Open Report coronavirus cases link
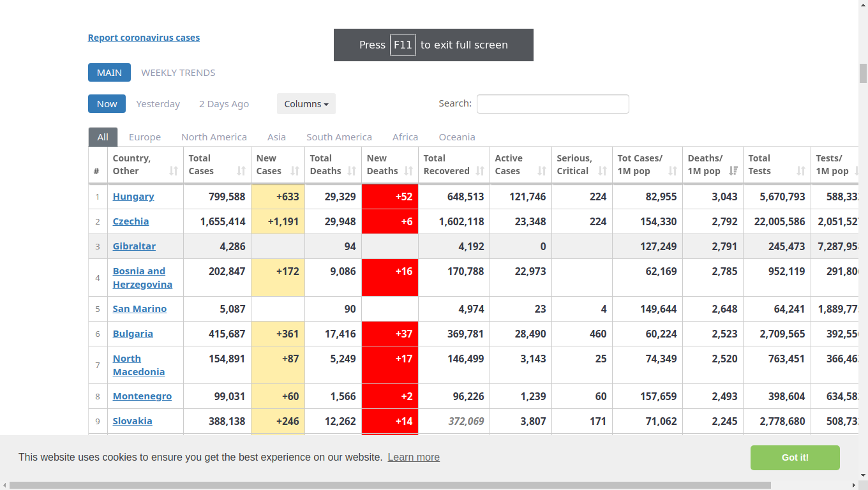This screenshot has height=490, width=868. tap(144, 38)
